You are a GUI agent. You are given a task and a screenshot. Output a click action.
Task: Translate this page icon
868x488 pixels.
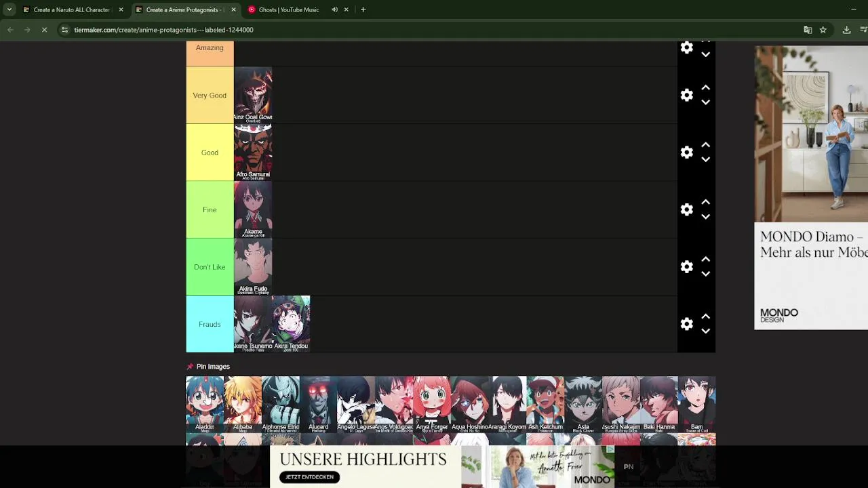[808, 30]
